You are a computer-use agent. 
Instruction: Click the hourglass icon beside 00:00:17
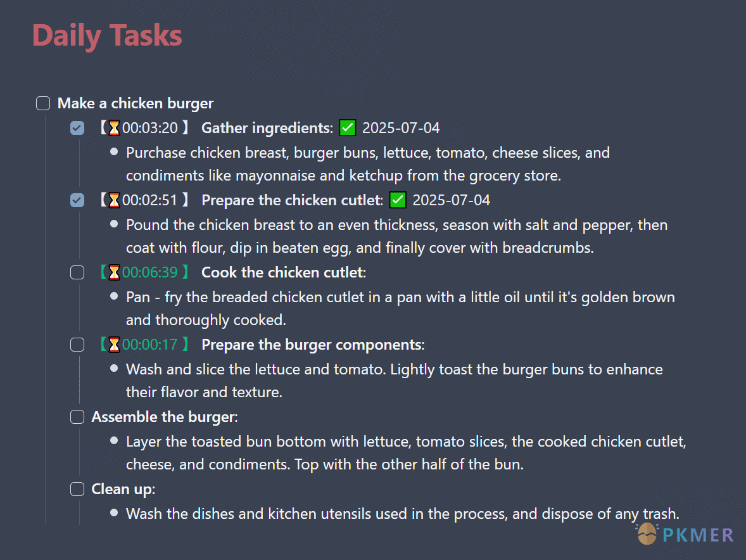point(114,345)
